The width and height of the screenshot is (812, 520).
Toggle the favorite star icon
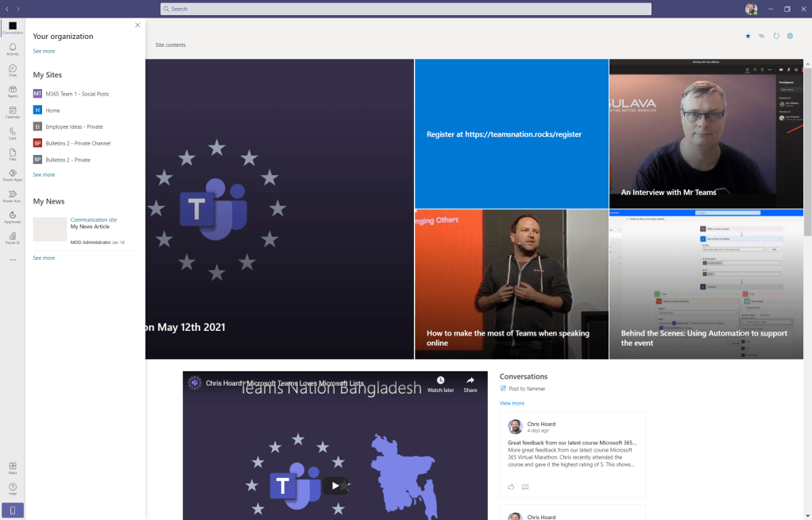(748, 36)
